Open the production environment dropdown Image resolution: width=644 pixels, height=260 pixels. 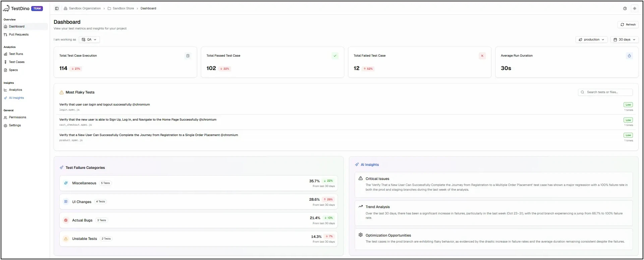(x=592, y=40)
